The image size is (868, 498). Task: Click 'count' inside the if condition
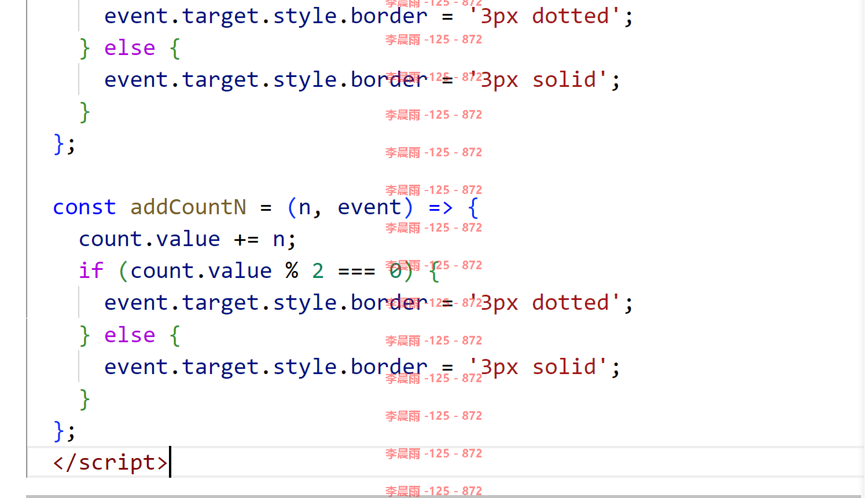point(162,271)
